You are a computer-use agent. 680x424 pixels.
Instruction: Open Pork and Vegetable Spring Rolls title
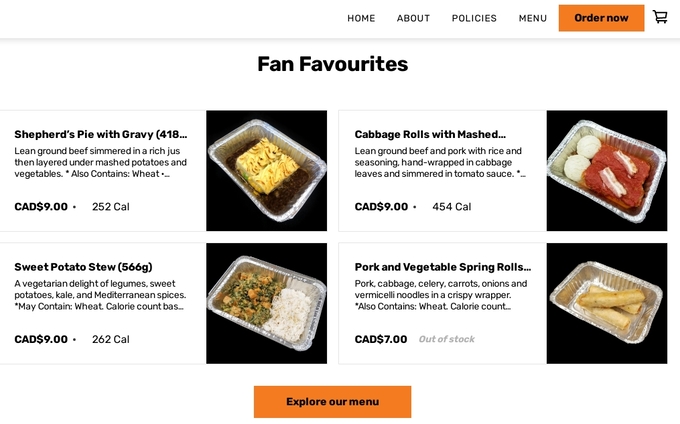pyautogui.click(x=443, y=267)
